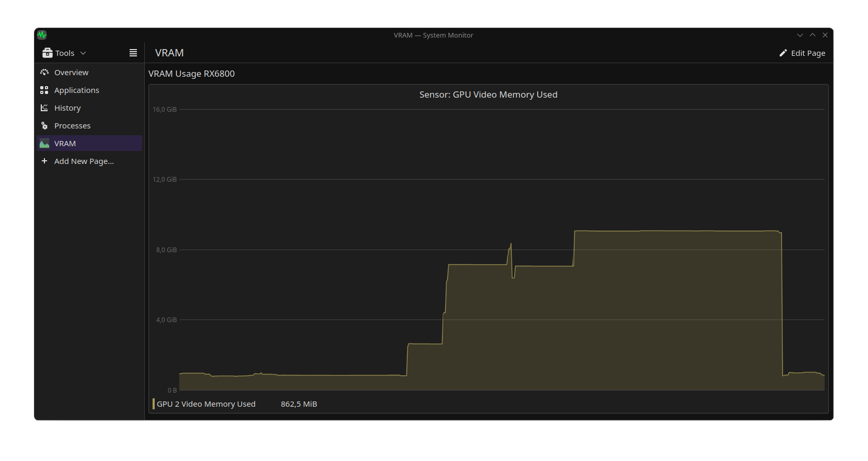Click the plus icon for Add New Page
The image size is (868, 461).
44,161
